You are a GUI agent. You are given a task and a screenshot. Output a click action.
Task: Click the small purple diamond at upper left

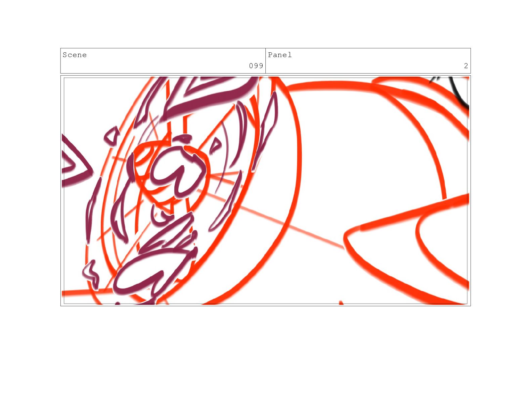pos(112,136)
